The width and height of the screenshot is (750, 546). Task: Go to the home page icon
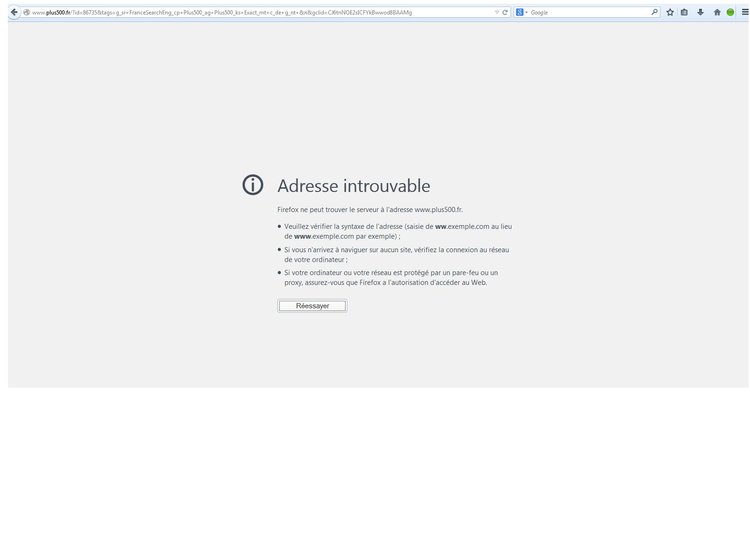(x=717, y=12)
